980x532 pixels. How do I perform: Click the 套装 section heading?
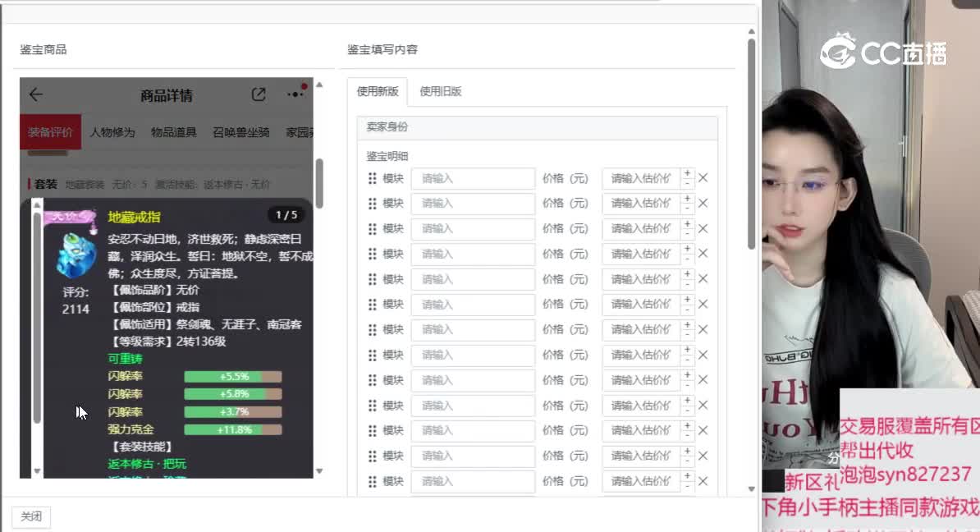pyautogui.click(x=46, y=185)
